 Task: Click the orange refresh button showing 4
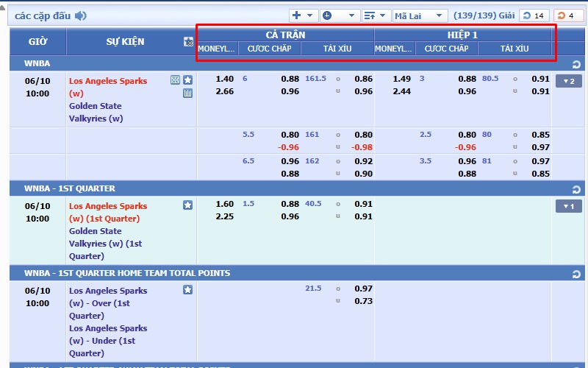[567, 15]
